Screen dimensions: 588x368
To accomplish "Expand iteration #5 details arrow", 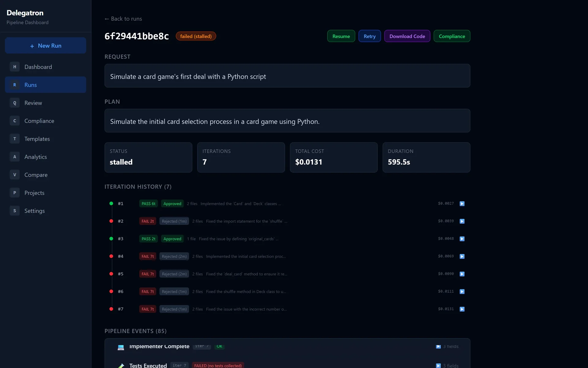I will [462, 274].
